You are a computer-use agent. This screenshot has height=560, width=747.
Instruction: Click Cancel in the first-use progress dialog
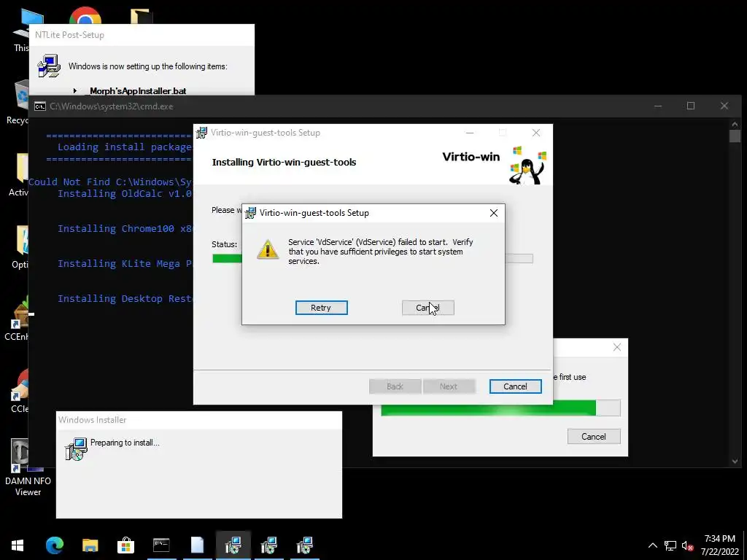pos(594,437)
